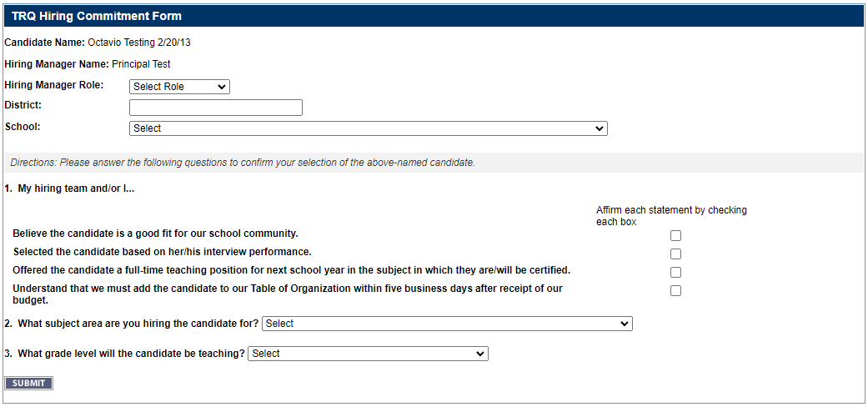Click the District label text
Viewport: 868px width, 407px height.
click(x=23, y=105)
